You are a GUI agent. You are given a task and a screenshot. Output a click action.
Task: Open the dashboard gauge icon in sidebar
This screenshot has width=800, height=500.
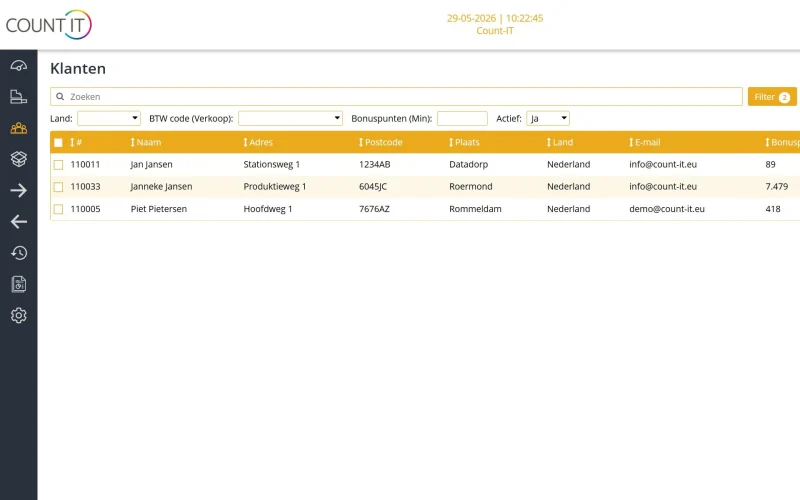pyautogui.click(x=18, y=65)
